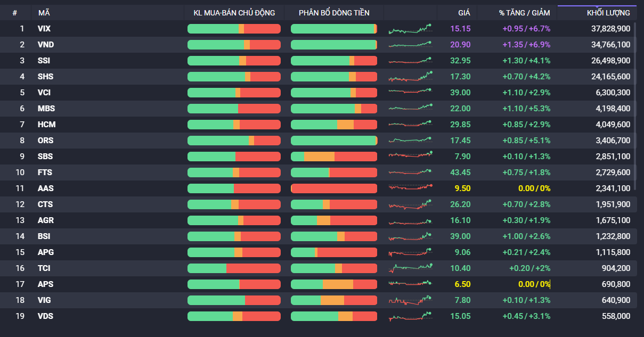Click the MÃ column header

click(x=44, y=13)
